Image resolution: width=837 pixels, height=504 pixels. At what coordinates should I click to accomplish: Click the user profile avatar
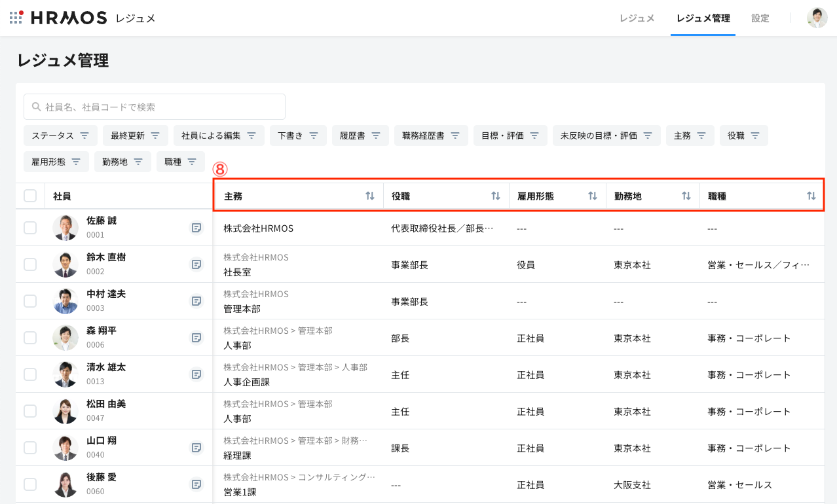[817, 18]
